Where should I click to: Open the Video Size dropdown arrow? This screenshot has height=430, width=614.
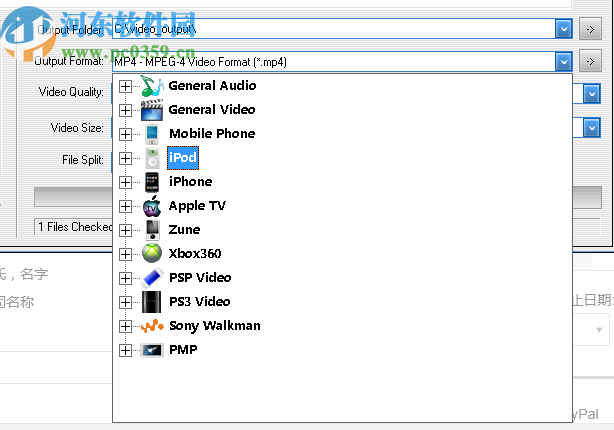592,128
